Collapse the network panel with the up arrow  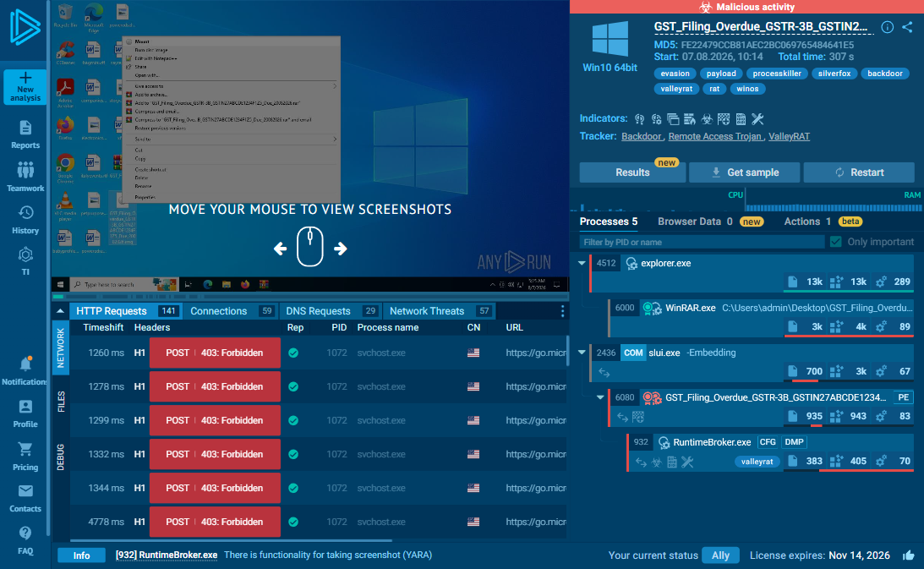click(x=60, y=311)
